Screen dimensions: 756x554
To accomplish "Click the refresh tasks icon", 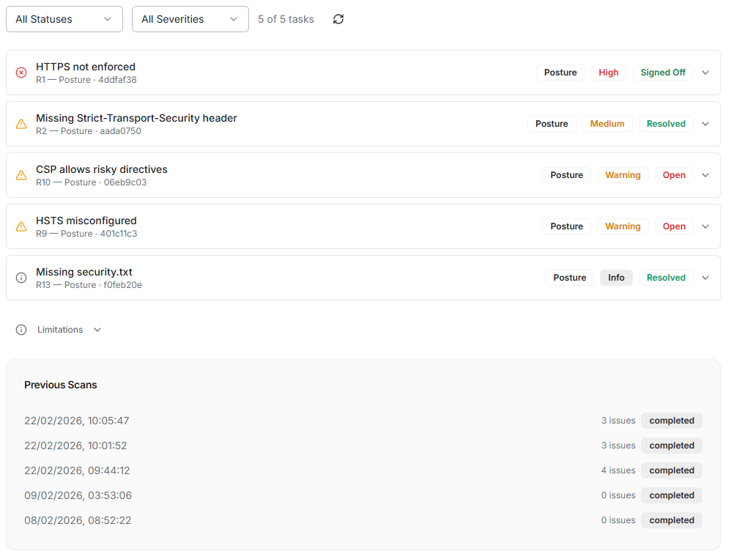I will [x=338, y=19].
